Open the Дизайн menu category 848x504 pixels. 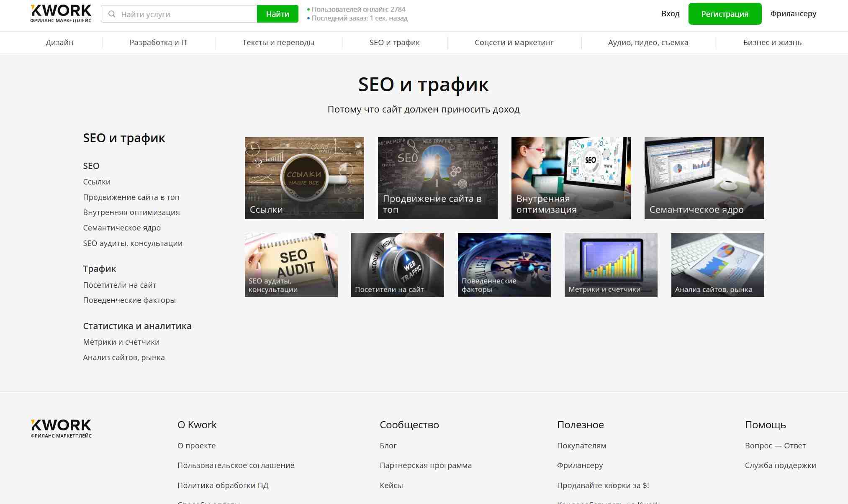pos(59,43)
